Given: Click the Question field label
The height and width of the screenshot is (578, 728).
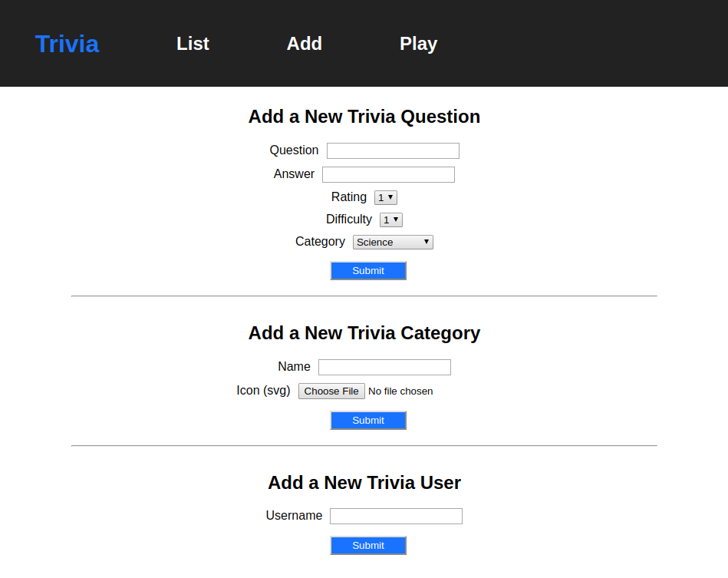Looking at the screenshot, I should [x=294, y=150].
